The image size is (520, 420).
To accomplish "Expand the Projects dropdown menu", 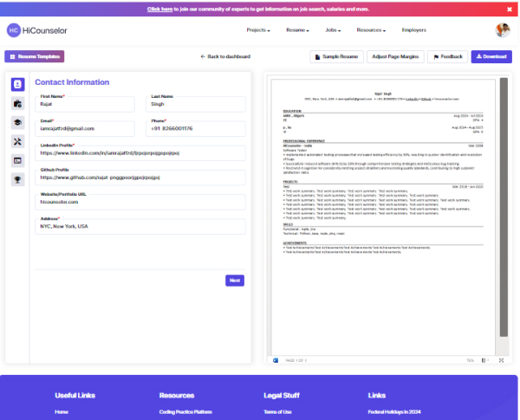I will (x=258, y=30).
